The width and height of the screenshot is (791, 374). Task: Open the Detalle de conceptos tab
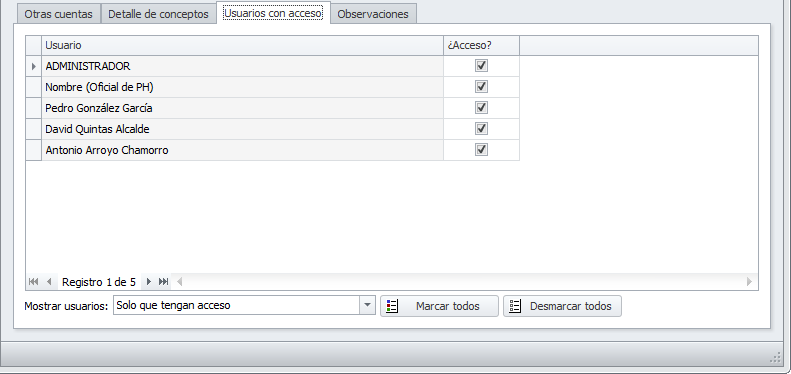click(158, 14)
